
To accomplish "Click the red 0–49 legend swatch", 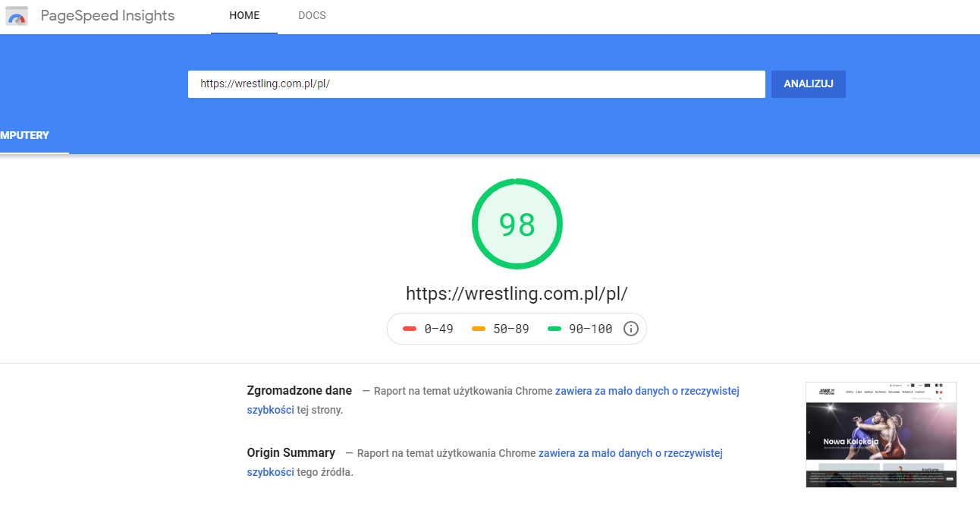I will (410, 329).
